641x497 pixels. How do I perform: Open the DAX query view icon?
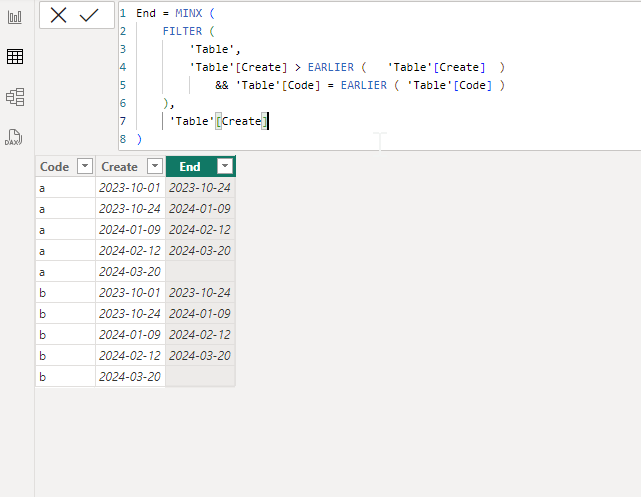coord(13,137)
